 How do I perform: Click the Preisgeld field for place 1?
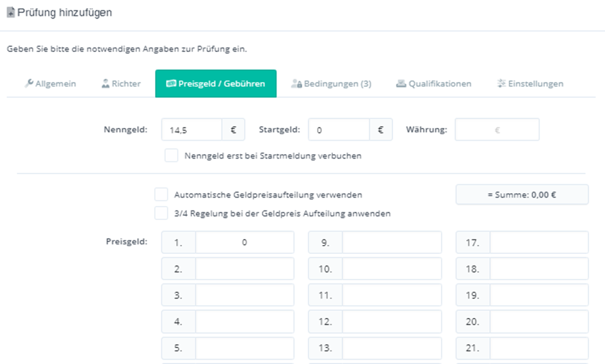pos(245,242)
